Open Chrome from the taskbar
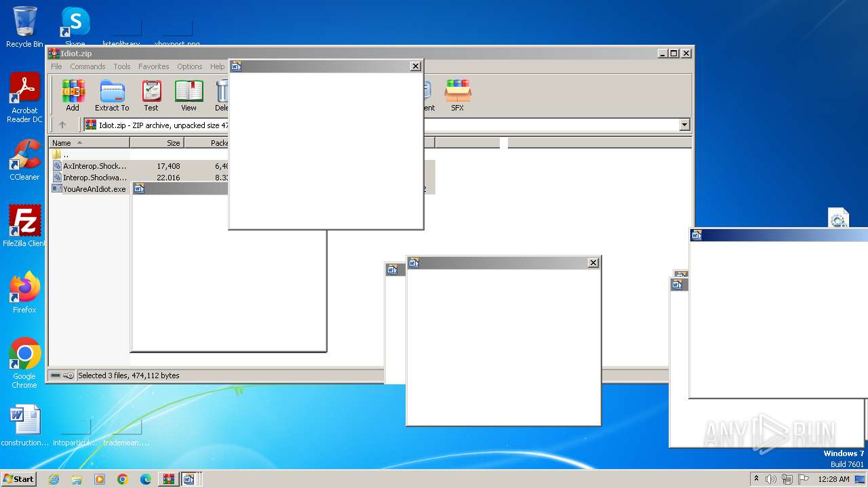 coord(123,479)
